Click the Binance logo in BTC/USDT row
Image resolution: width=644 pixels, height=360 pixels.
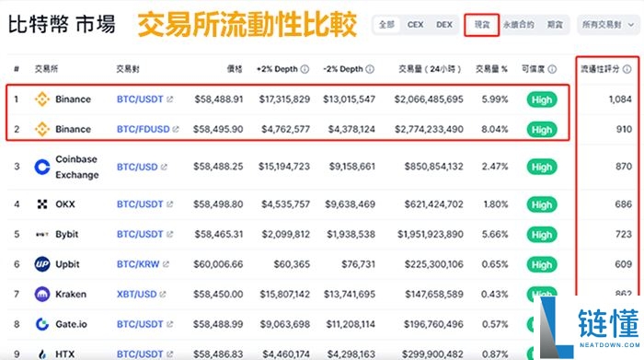42,99
